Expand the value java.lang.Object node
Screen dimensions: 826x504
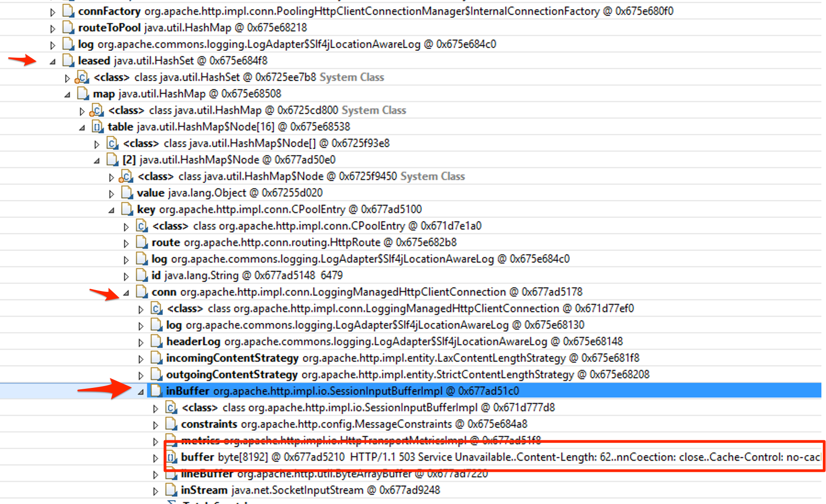(x=111, y=193)
